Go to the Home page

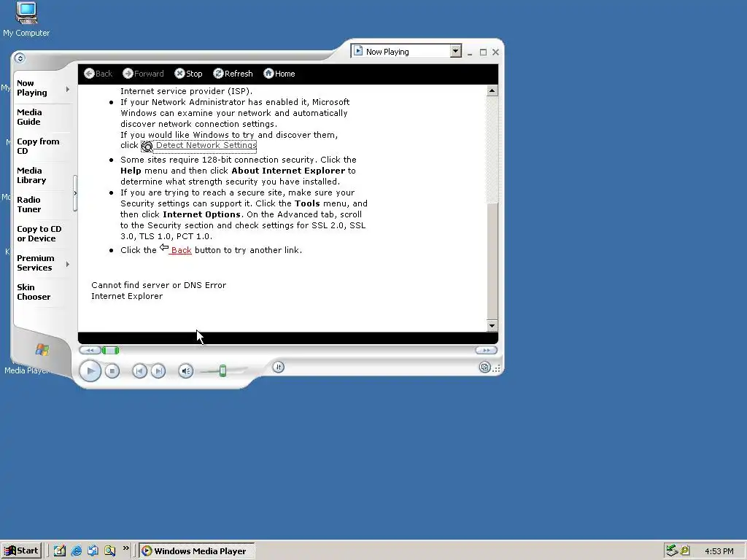click(279, 74)
